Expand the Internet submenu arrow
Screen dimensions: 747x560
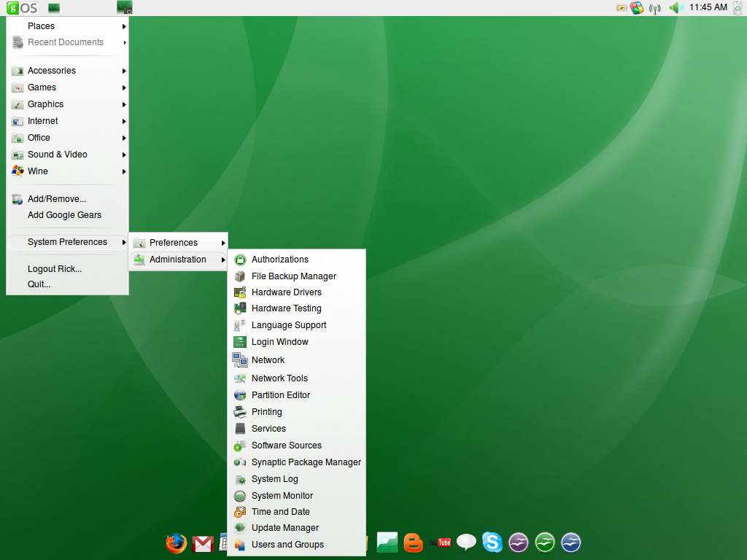coord(124,122)
